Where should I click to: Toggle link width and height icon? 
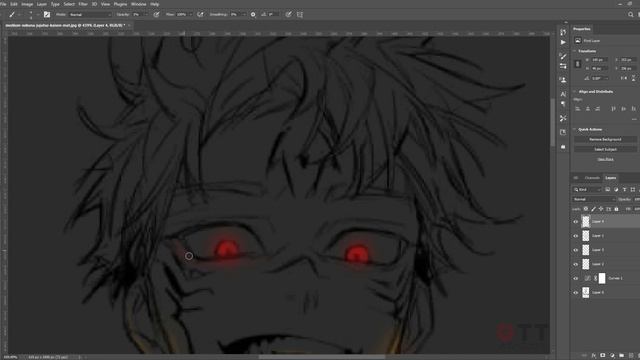(x=578, y=64)
